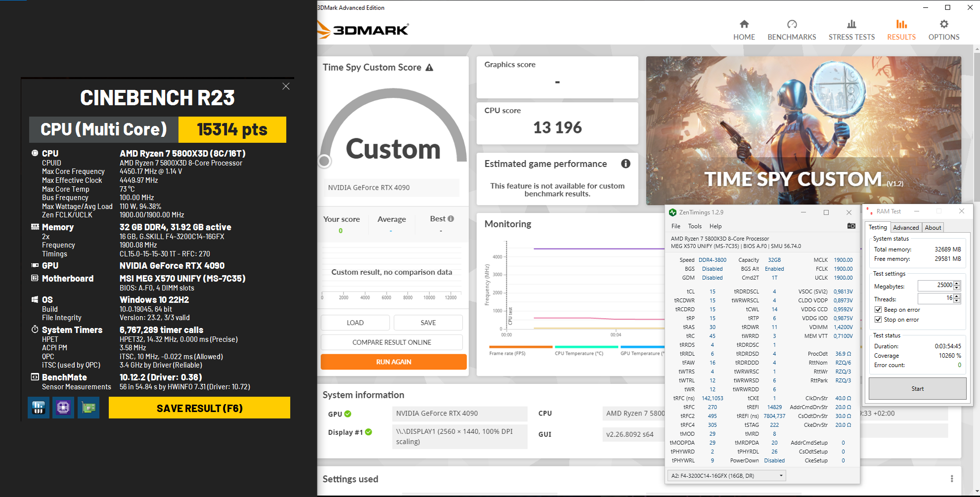Viewport: 980px width, 497px height.
Task: Click RAM Test app icon in title bar
Action: click(869, 211)
